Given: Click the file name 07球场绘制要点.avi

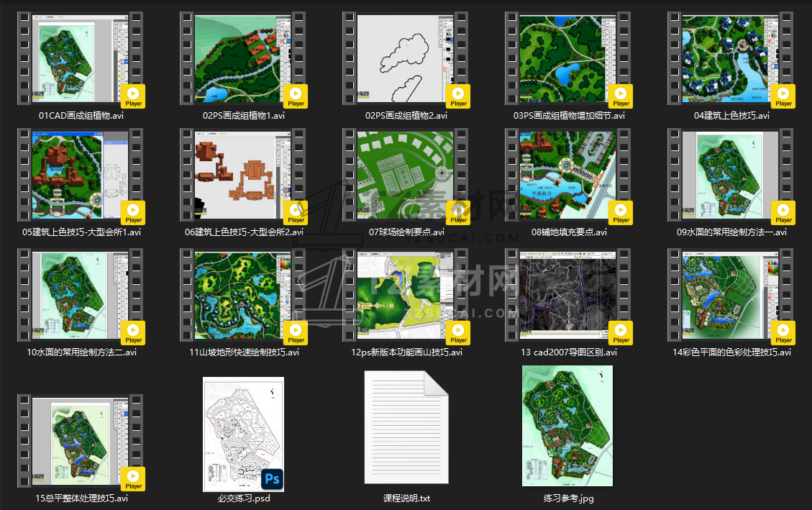Looking at the screenshot, I should 406,232.
